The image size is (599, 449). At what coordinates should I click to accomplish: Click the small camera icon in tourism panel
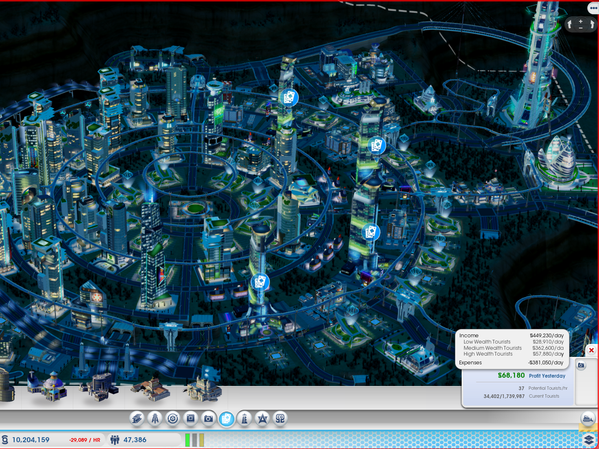pos(581,365)
